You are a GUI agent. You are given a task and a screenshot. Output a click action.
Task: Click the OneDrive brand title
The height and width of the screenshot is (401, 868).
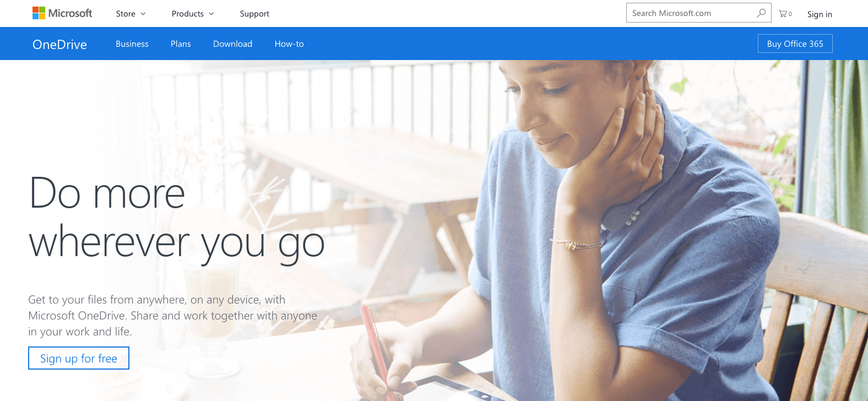click(x=59, y=45)
